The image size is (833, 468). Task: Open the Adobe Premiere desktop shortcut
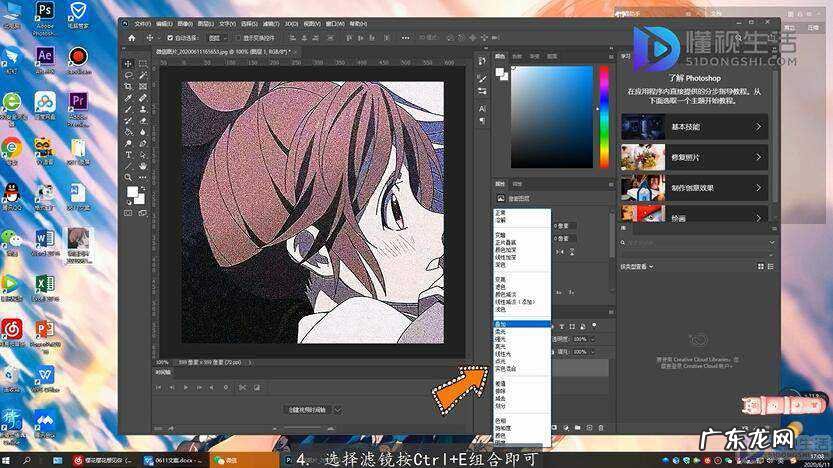78,102
